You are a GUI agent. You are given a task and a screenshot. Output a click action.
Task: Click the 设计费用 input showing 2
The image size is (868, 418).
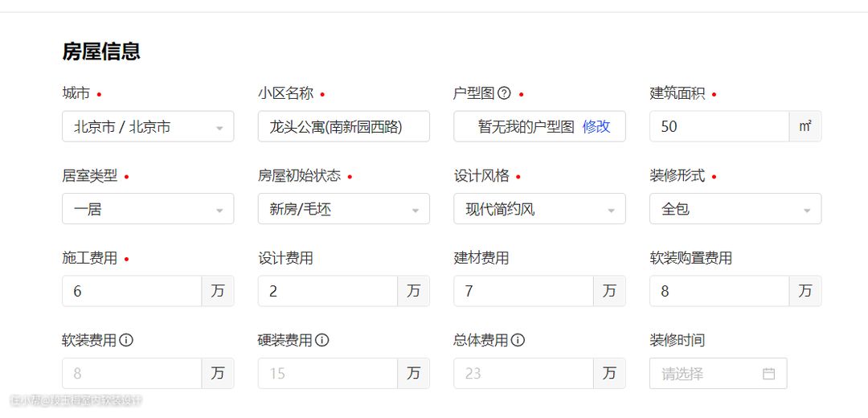pyautogui.click(x=328, y=291)
